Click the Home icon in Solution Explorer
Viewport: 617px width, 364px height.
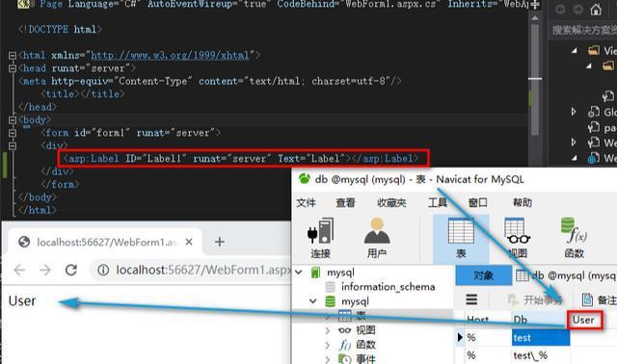click(x=596, y=9)
